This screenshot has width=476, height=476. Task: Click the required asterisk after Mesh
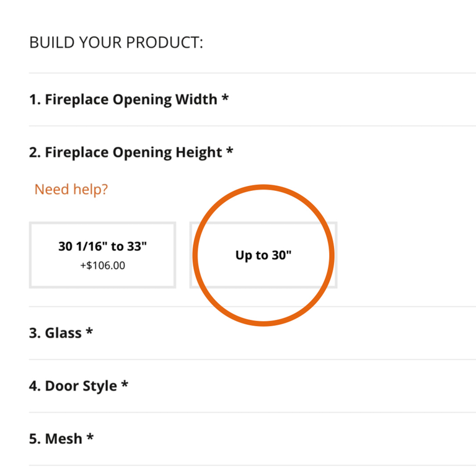(x=90, y=438)
